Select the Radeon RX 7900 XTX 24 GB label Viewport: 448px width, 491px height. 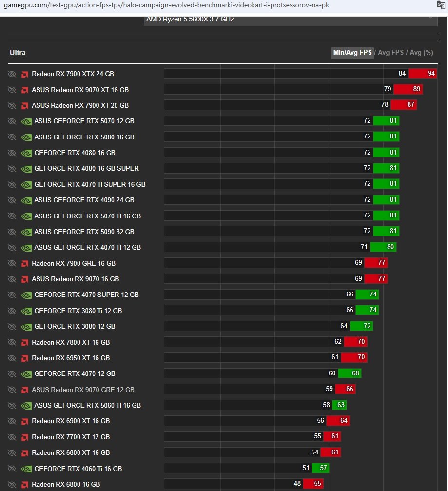73,74
